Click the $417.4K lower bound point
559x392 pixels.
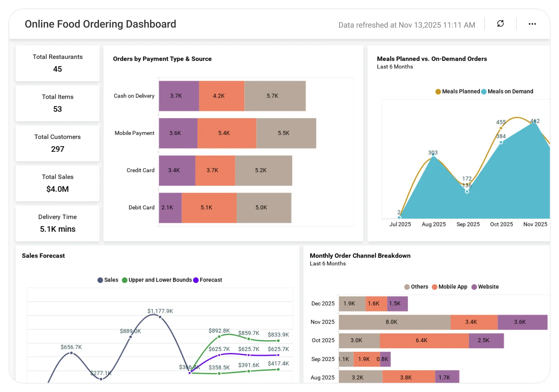pos(278,369)
